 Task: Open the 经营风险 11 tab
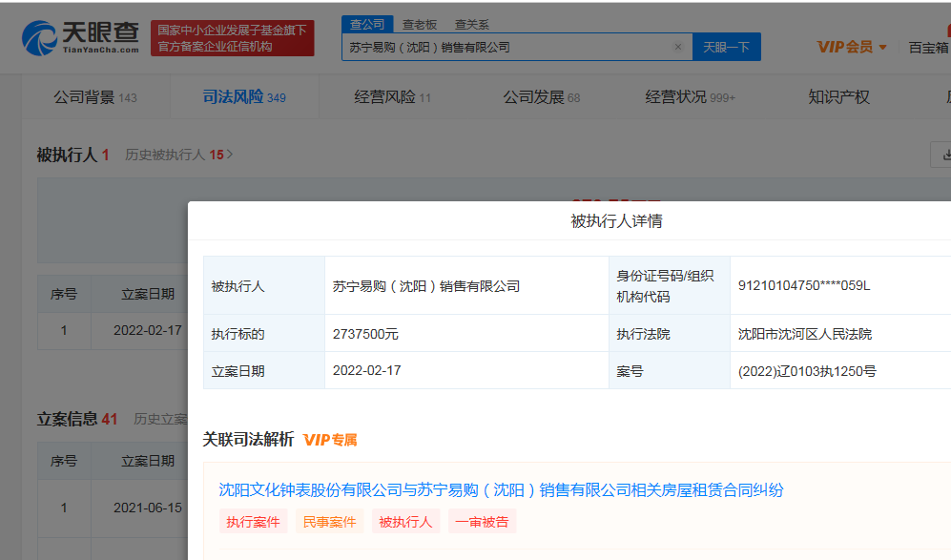tap(392, 97)
